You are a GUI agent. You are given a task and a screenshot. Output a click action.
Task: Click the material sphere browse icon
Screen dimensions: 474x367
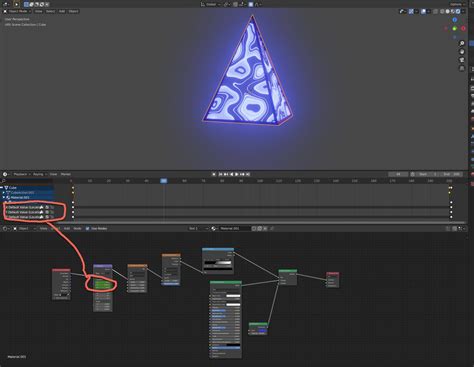click(x=214, y=229)
